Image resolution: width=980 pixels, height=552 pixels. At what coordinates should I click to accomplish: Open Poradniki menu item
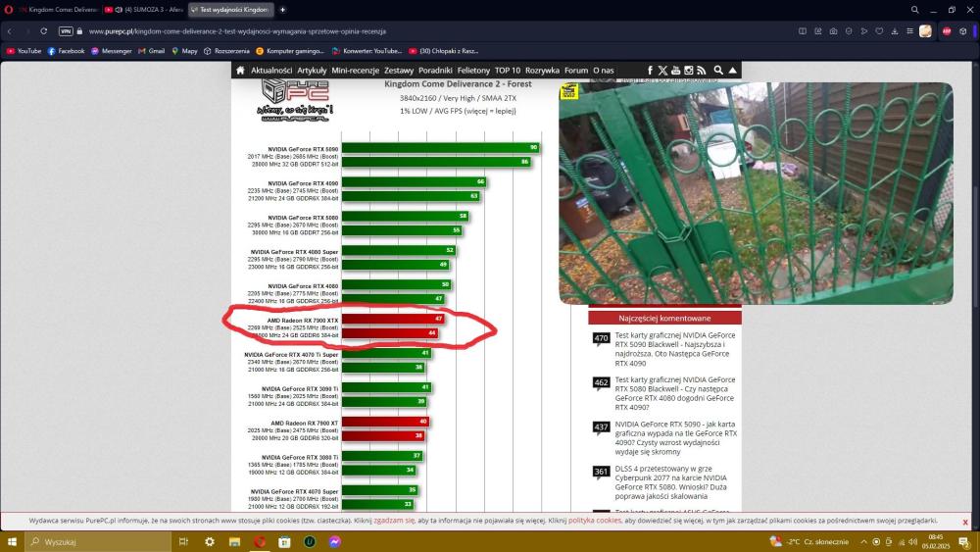435,71
